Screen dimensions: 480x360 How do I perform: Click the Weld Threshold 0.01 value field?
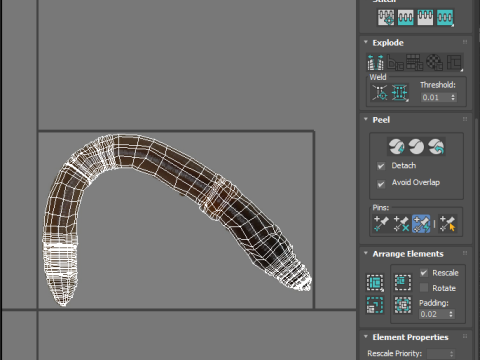pyautogui.click(x=435, y=97)
